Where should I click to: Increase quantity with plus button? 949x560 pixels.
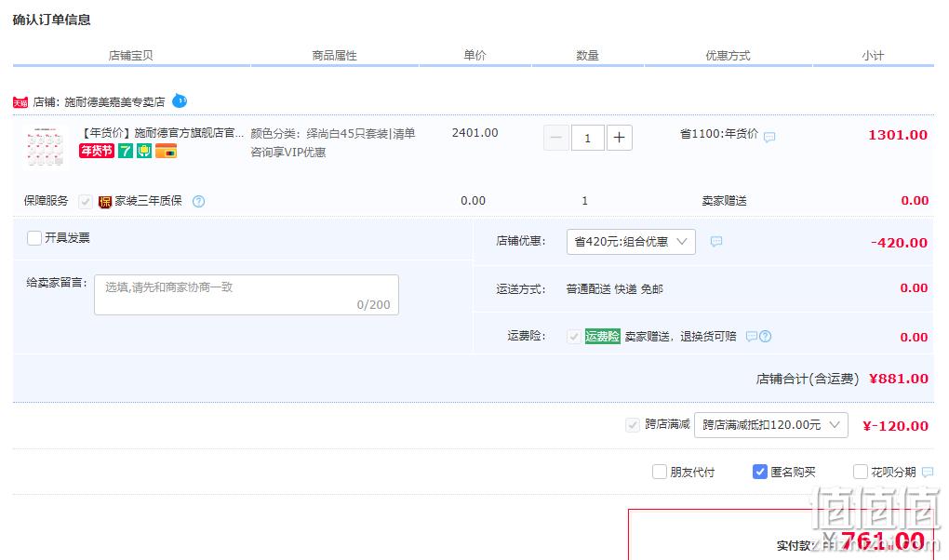(619, 138)
